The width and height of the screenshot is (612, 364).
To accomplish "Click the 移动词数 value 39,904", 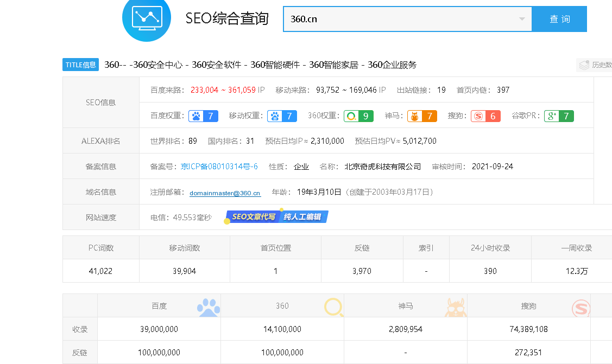I will (x=184, y=271).
